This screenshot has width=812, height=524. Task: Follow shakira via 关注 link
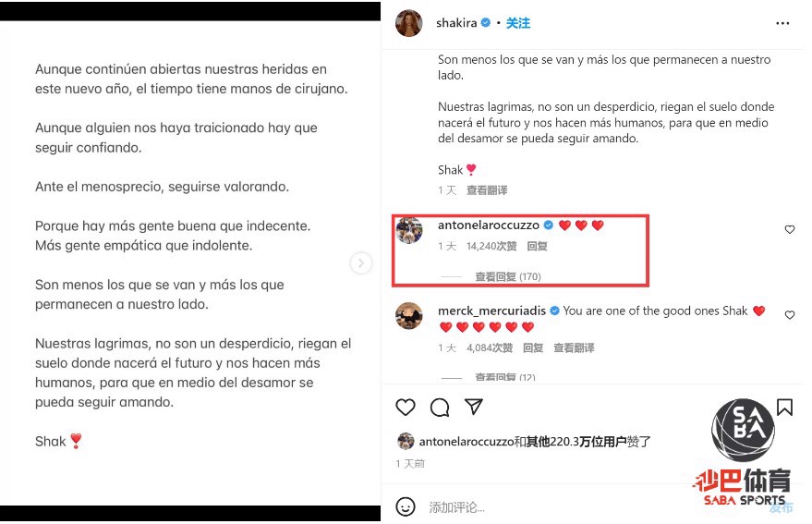tap(518, 23)
